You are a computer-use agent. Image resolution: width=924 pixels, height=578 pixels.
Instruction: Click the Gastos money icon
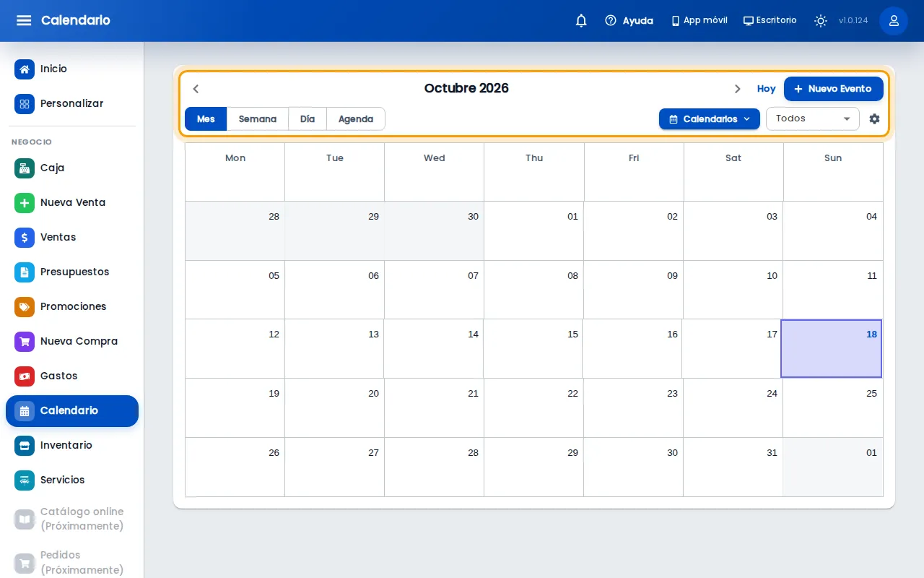pyautogui.click(x=25, y=376)
